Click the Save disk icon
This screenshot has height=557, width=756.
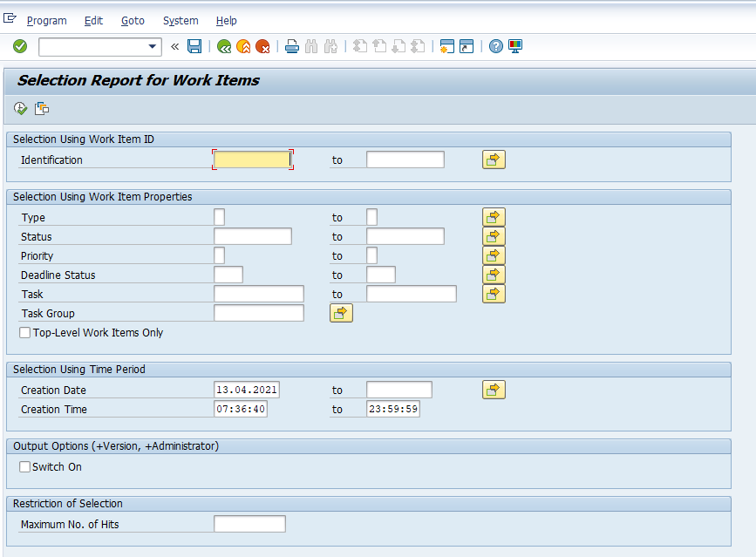tap(195, 46)
